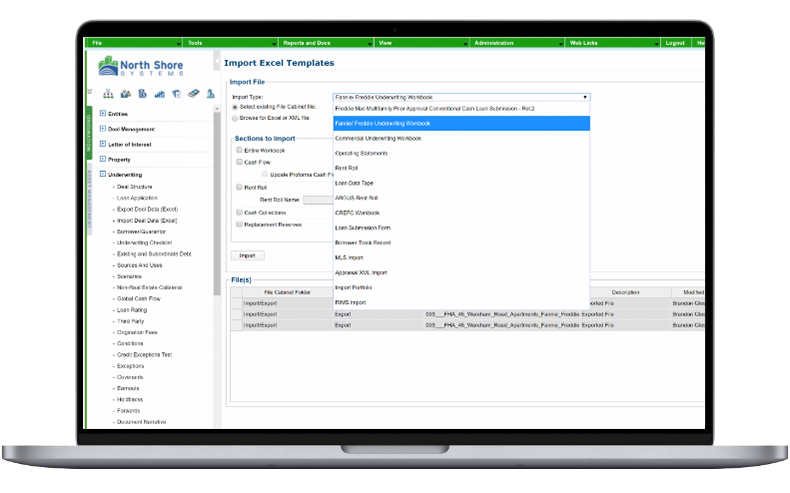Click the File Cabinet Folder column header

click(288, 293)
